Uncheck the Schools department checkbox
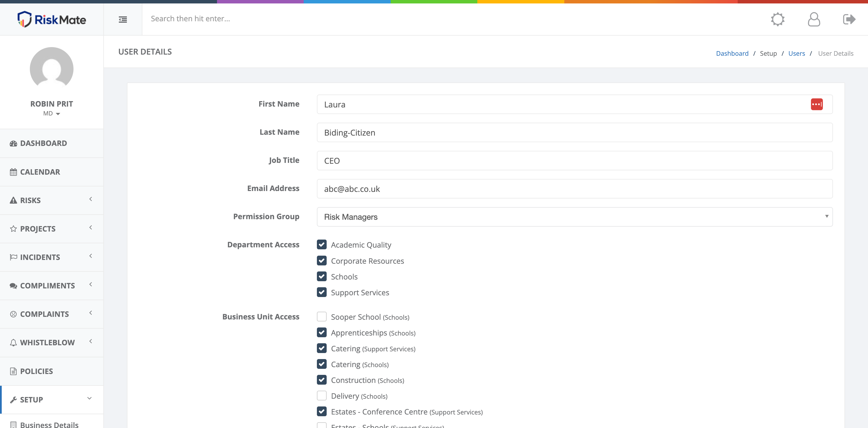 pos(321,276)
